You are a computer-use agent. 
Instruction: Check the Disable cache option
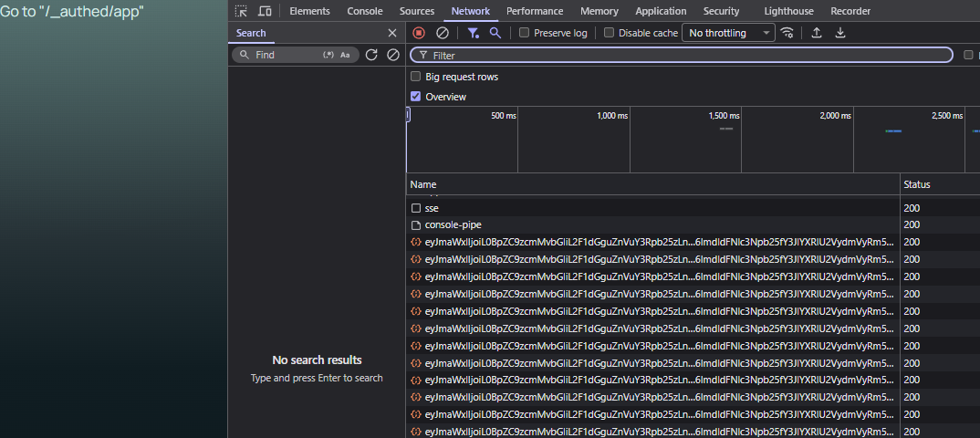pos(610,33)
